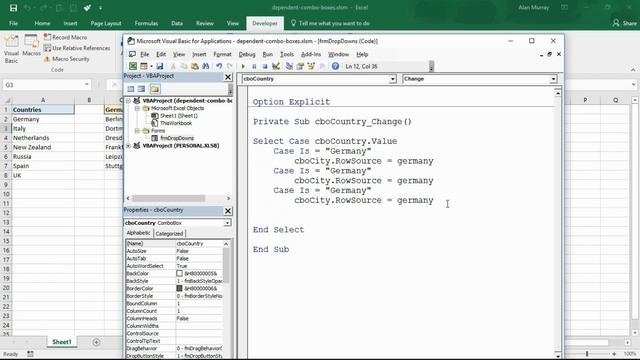Select cell A2 containing Germany
Viewport: 640px width, 360px height.
click(43, 119)
